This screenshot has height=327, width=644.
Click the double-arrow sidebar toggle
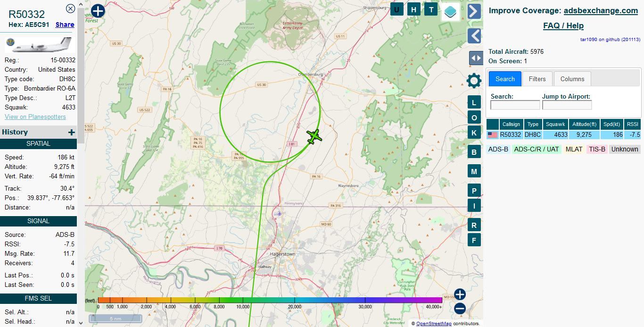476,58
